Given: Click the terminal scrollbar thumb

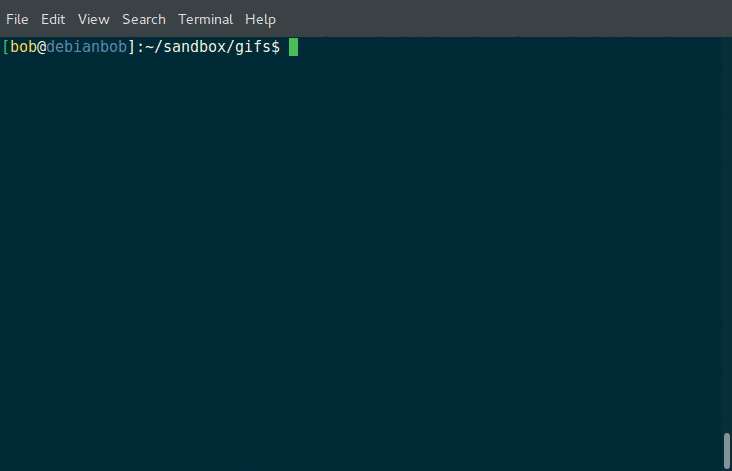Looking at the screenshot, I should tap(726, 450).
